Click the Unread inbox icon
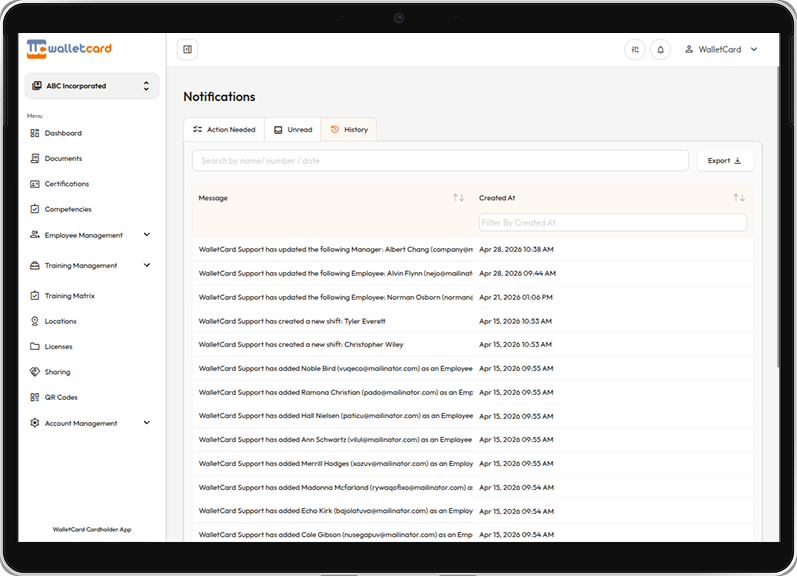The image size is (797, 576). pos(278,130)
